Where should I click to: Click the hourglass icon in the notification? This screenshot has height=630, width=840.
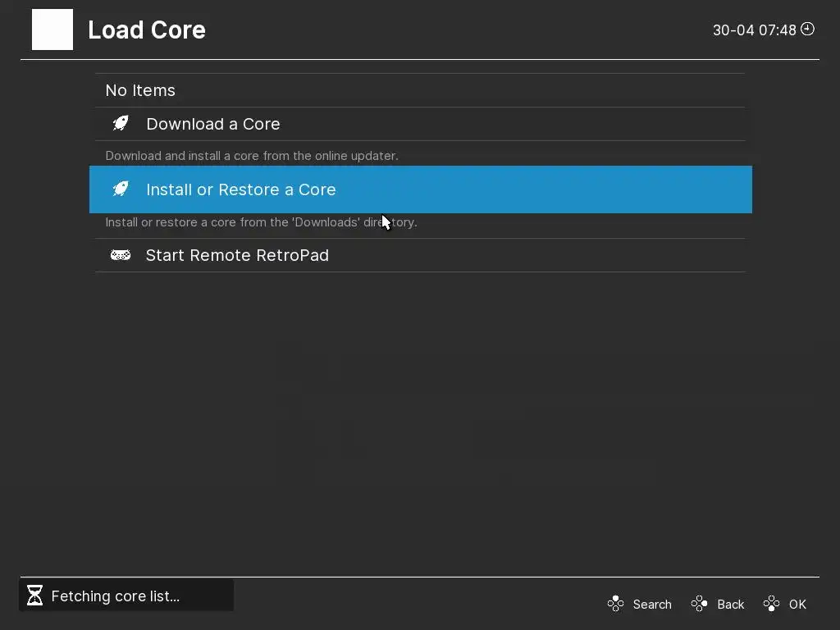pyautogui.click(x=34, y=596)
